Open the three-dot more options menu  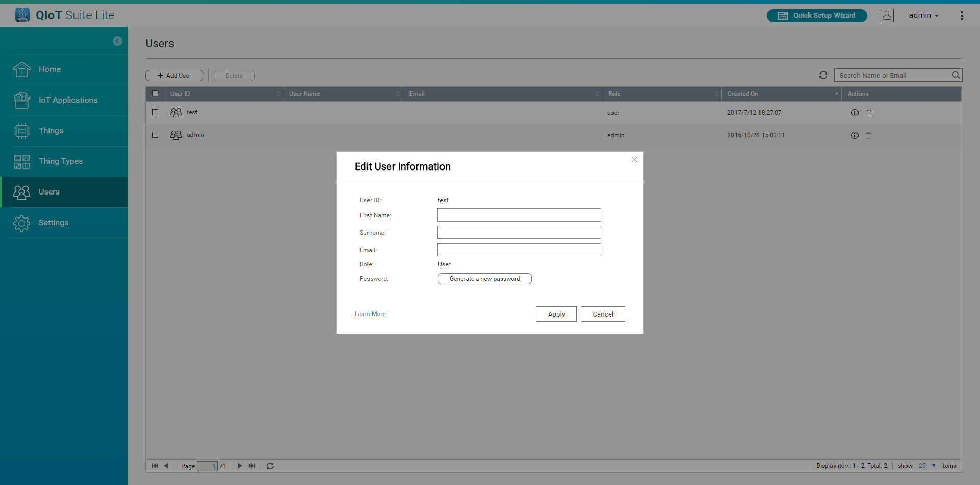tap(962, 16)
